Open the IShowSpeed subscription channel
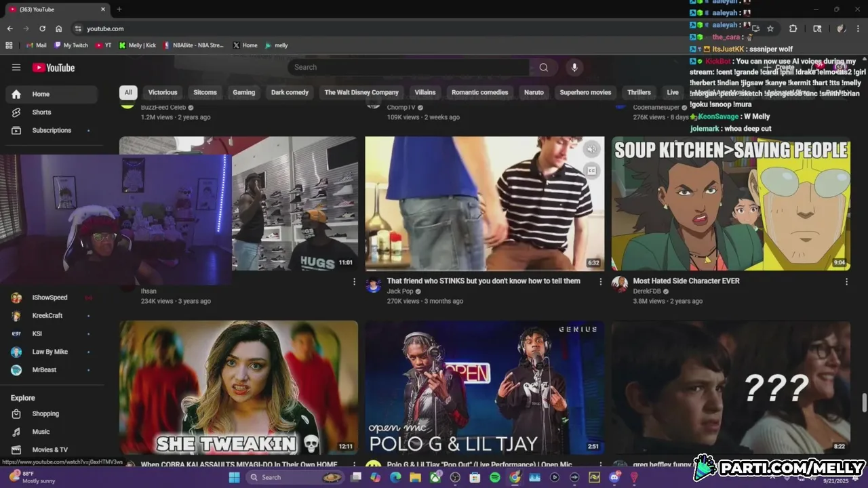The height and width of the screenshot is (488, 868). tap(52, 298)
